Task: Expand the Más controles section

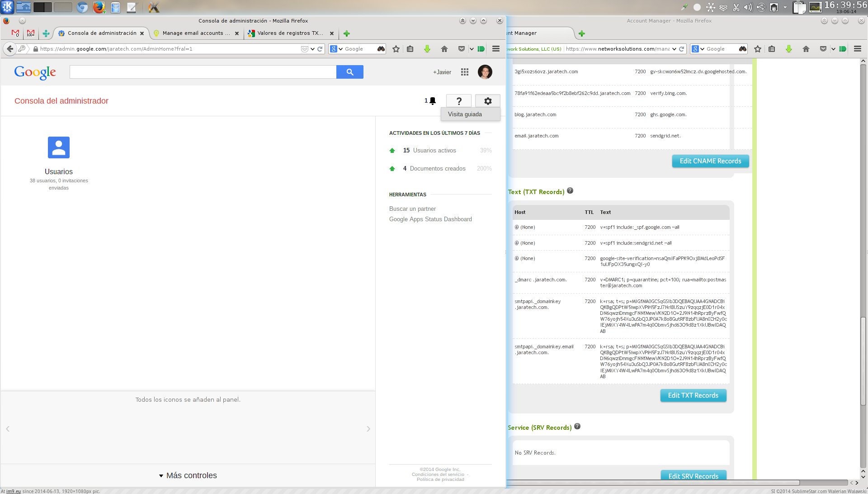Action: click(188, 475)
